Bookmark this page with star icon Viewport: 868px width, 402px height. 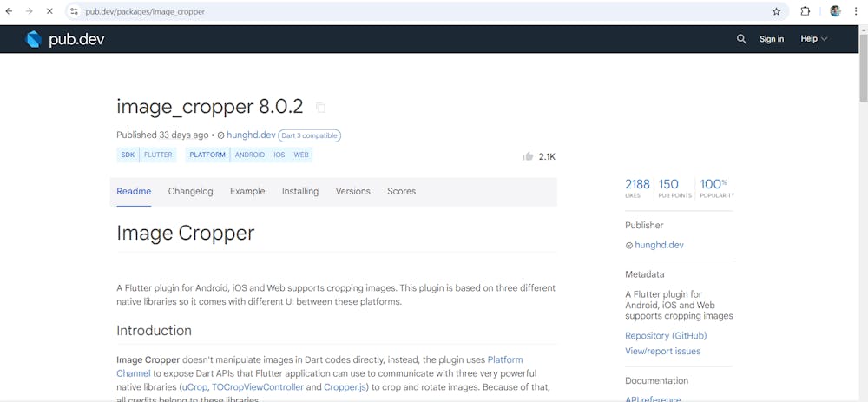pos(776,11)
